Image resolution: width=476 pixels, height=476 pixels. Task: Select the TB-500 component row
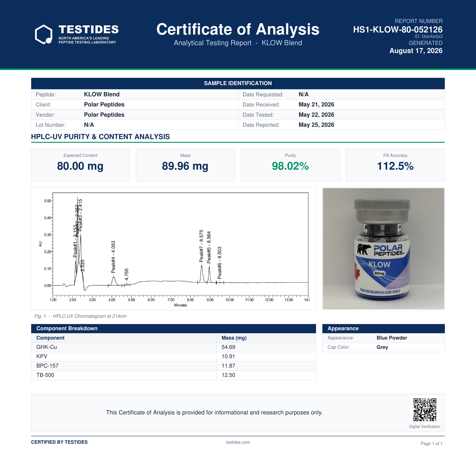(x=174, y=375)
